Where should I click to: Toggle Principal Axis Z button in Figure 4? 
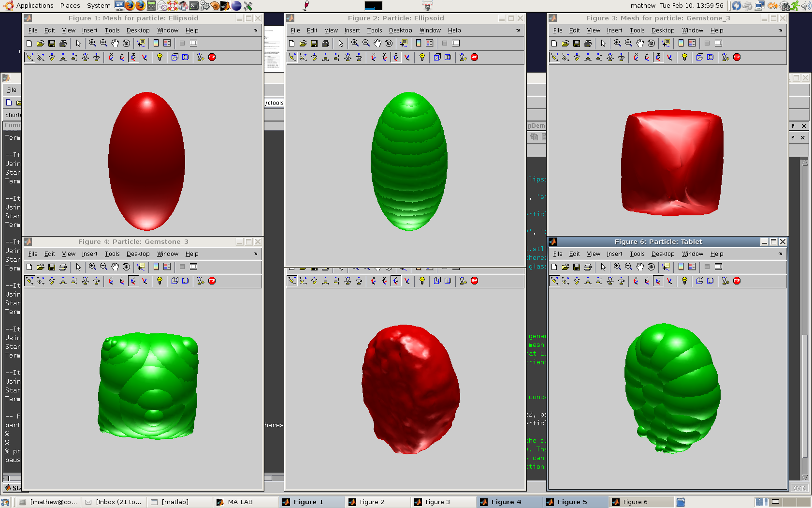coord(133,281)
